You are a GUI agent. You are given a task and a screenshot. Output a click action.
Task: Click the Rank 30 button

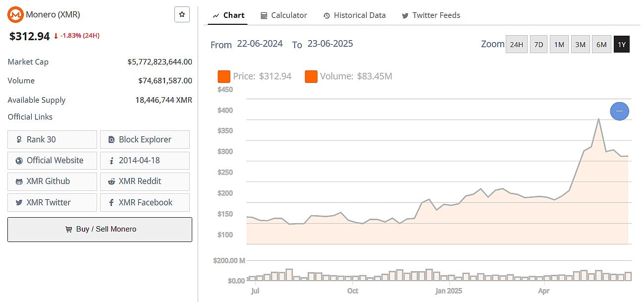(x=52, y=139)
